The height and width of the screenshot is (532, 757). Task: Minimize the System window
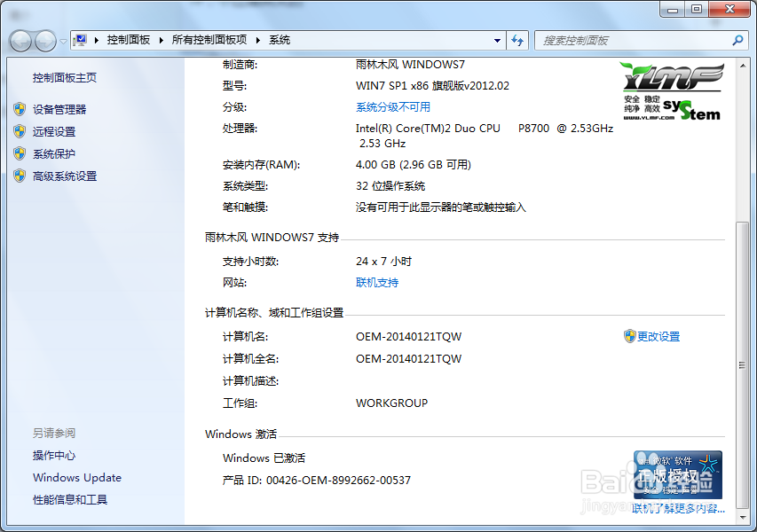673,9
